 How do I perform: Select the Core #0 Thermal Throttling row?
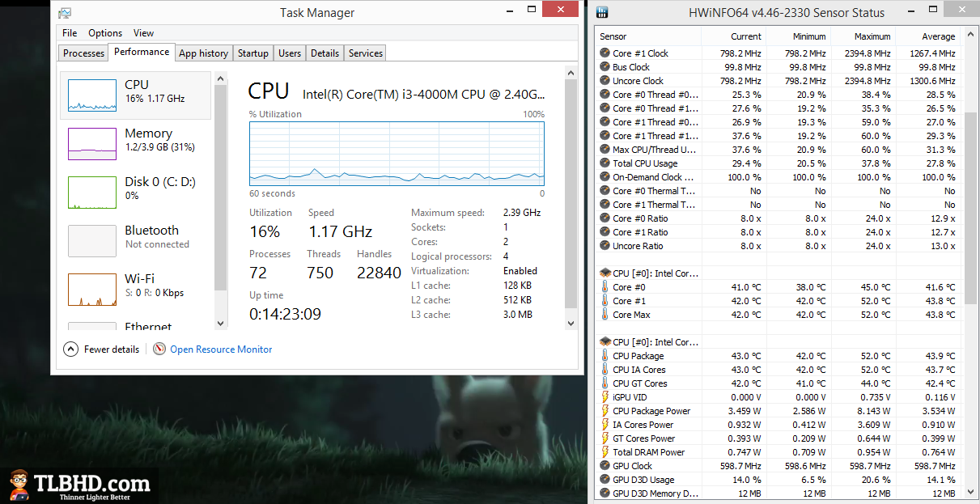click(x=778, y=191)
